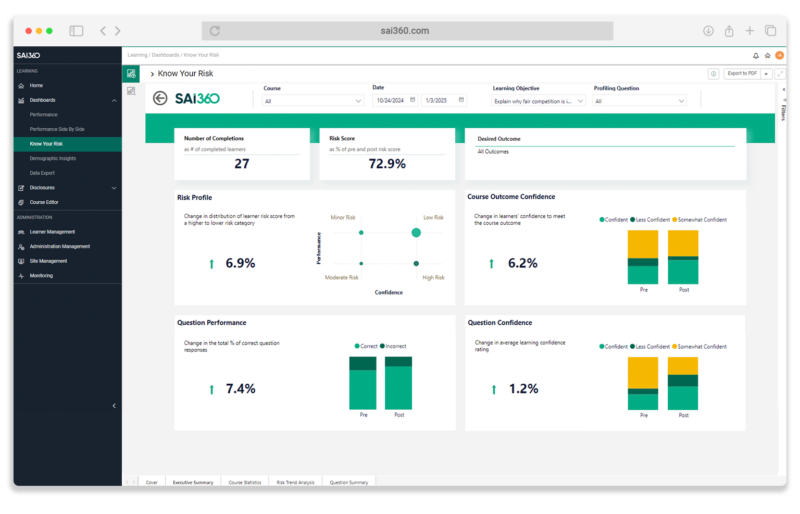
Task: Click the Dashboards sidebar icon
Action: pos(21,101)
